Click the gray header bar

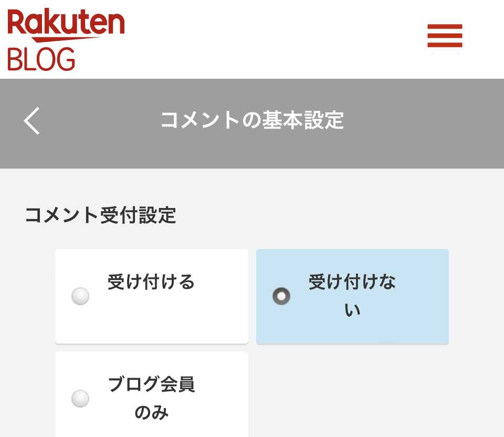252,123
